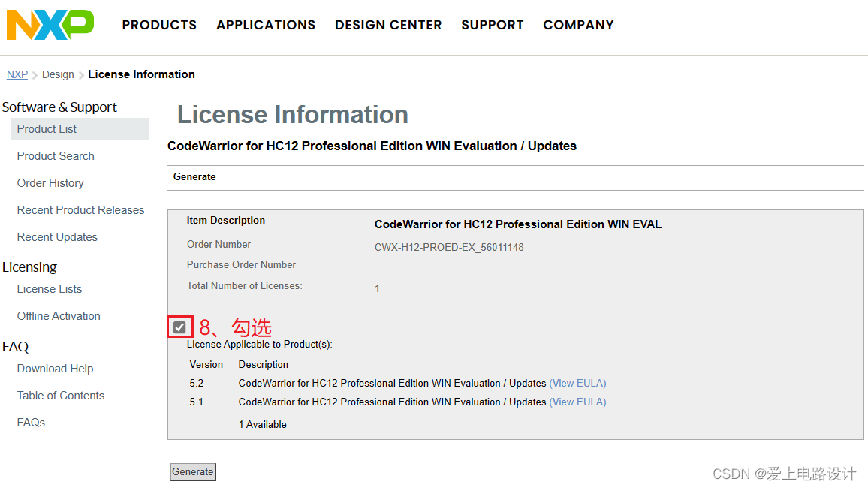Open Recent Updates

point(57,237)
